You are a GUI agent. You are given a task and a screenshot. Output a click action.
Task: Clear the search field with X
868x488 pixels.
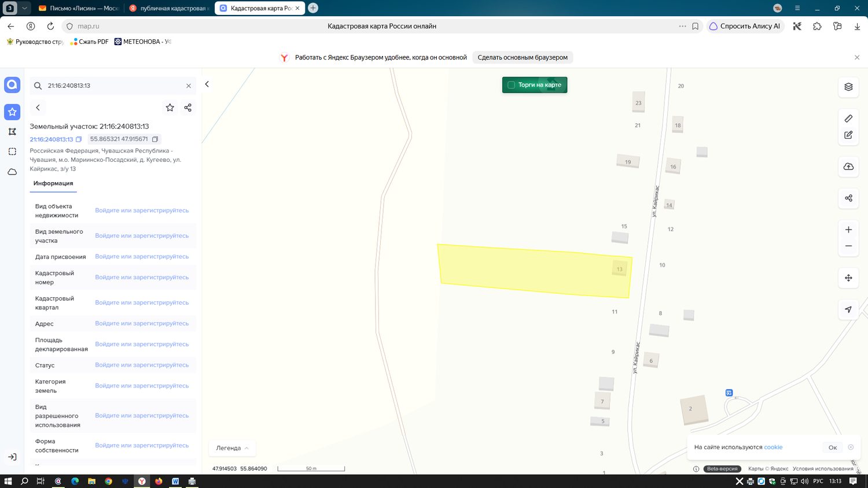[189, 86]
